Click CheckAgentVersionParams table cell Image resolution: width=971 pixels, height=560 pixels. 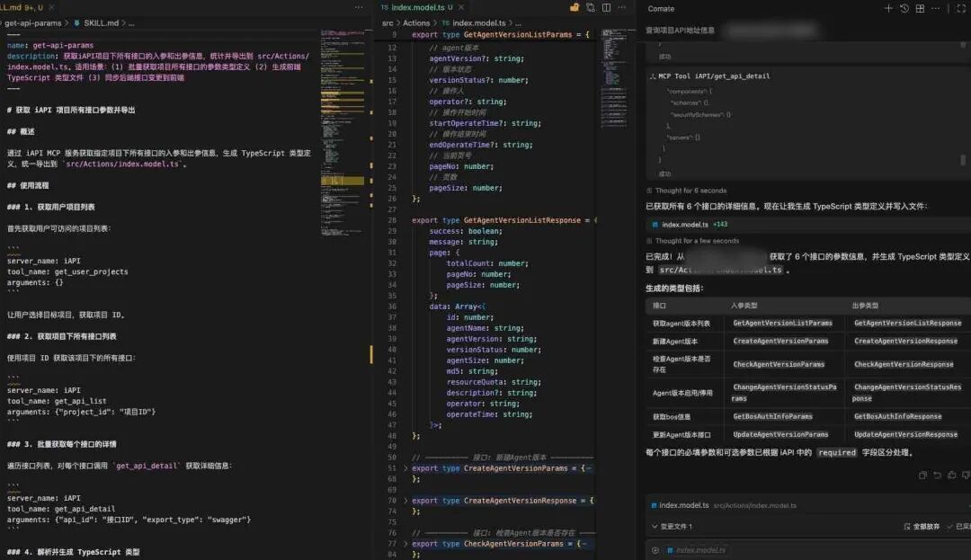[x=779, y=364]
